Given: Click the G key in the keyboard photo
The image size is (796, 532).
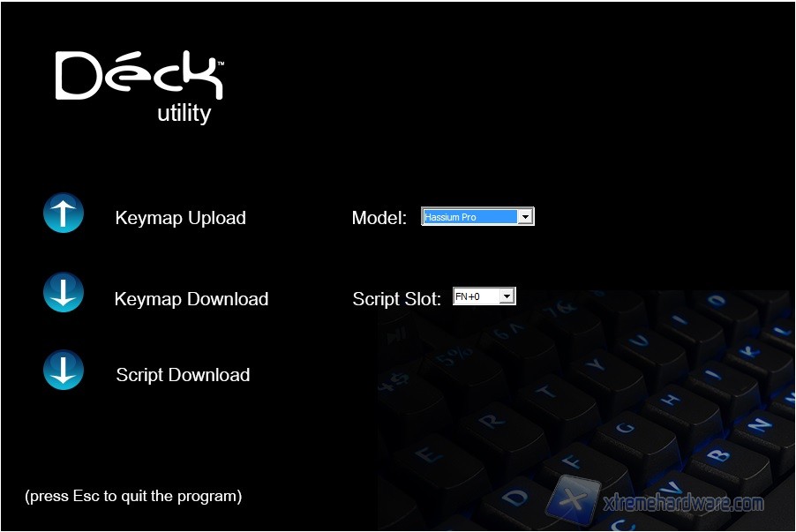Looking at the screenshot, I should (x=626, y=427).
